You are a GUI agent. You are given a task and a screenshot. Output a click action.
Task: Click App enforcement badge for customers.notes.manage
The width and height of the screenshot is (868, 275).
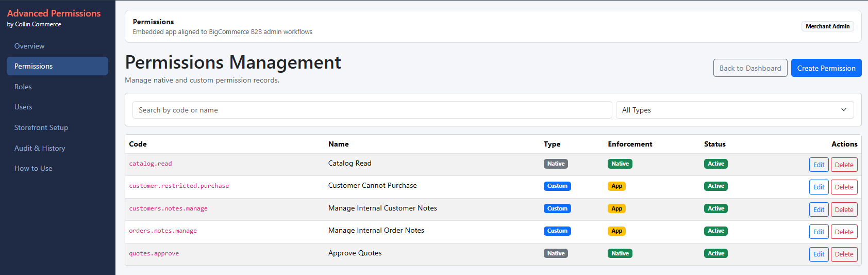coord(616,208)
